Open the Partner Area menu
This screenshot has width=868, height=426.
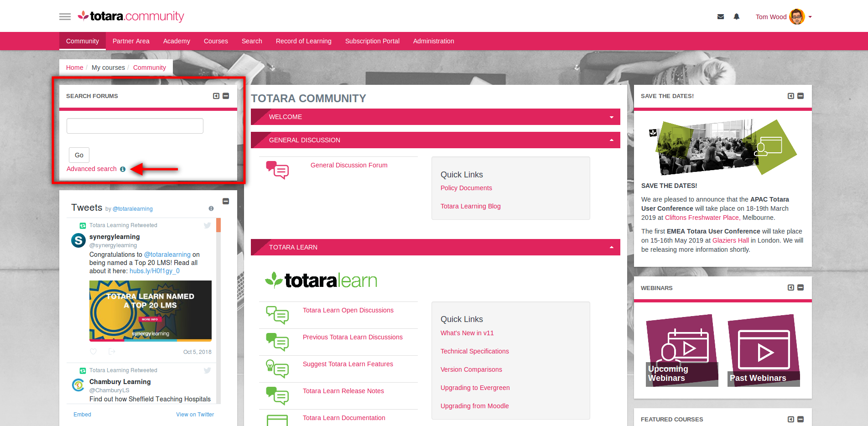click(131, 41)
